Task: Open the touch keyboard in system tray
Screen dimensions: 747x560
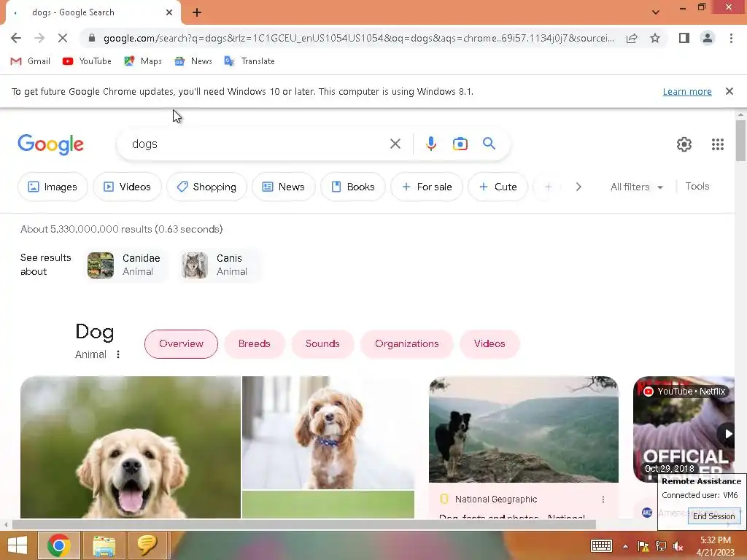Action: 601,545
